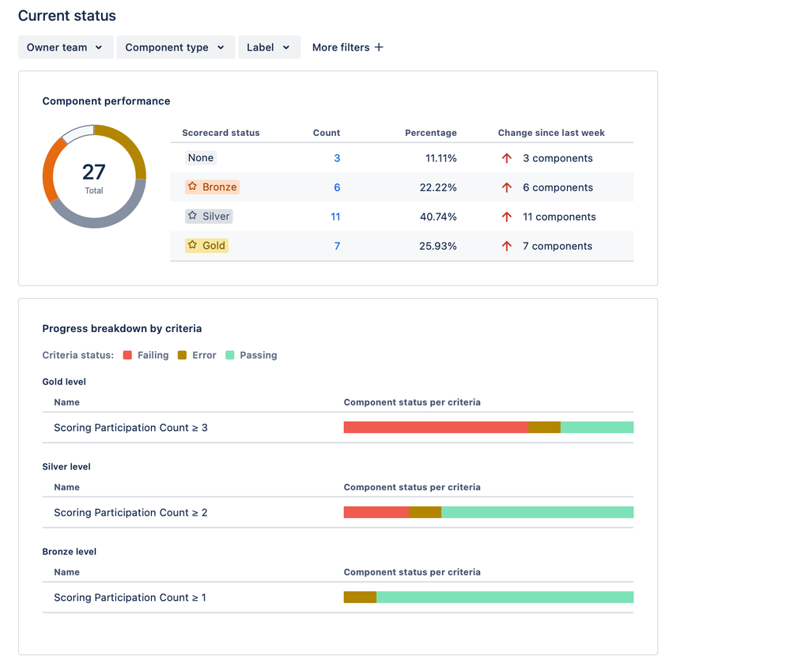Click the 11 components change text
The width and height of the screenshot is (790, 672).
click(x=559, y=217)
